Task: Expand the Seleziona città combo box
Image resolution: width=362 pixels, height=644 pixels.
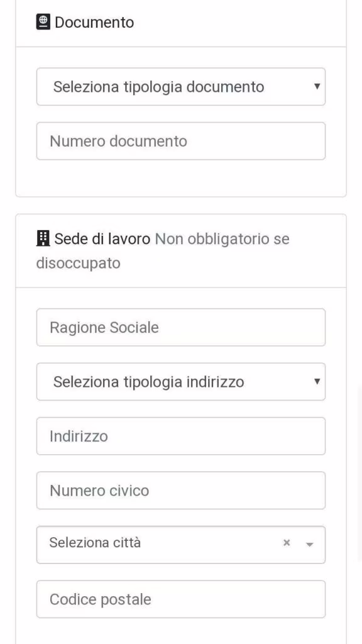Action: [x=181, y=545]
